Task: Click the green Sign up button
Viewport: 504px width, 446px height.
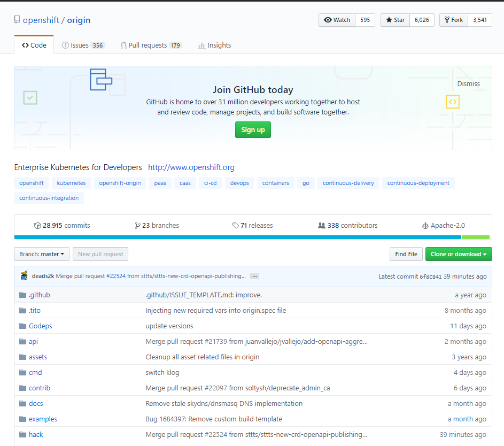Action: click(x=253, y=129)
